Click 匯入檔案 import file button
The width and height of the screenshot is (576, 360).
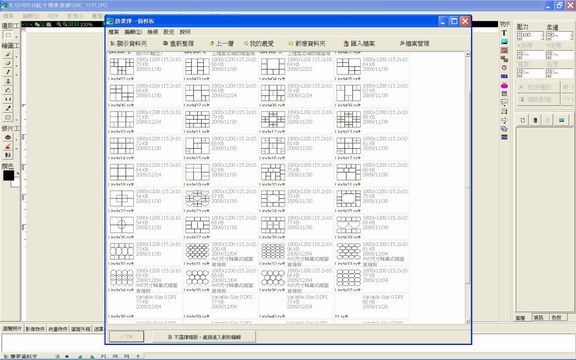coord(359,43)
